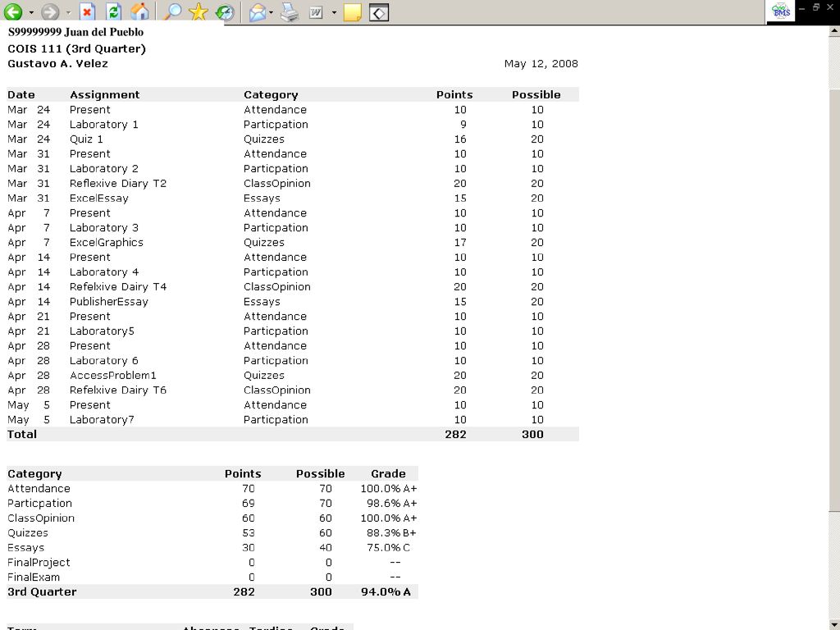Click the 'Category' header in assignments table

coord(271,95)
